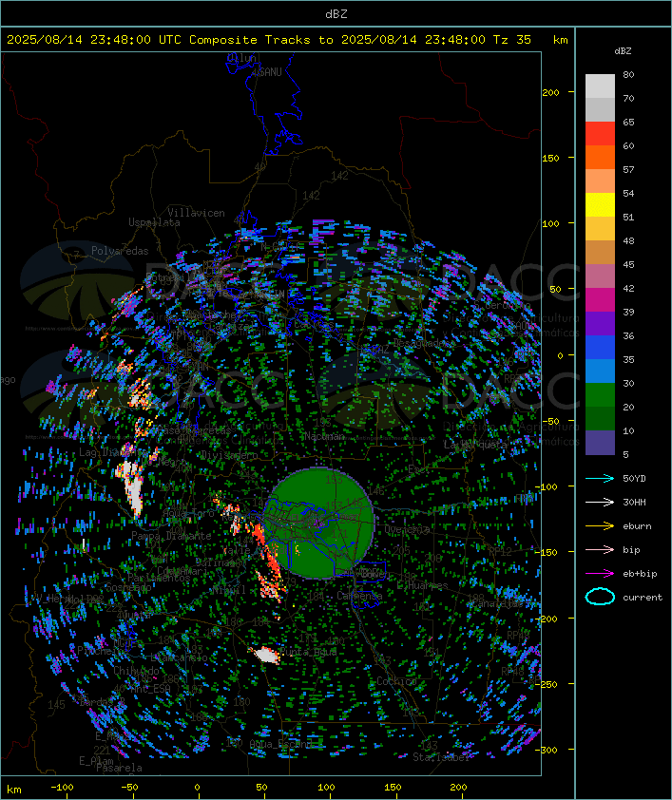Click the 'eb+bip' legend label
This screenshot has width=672, height=800.
click(x=640, y=574)
